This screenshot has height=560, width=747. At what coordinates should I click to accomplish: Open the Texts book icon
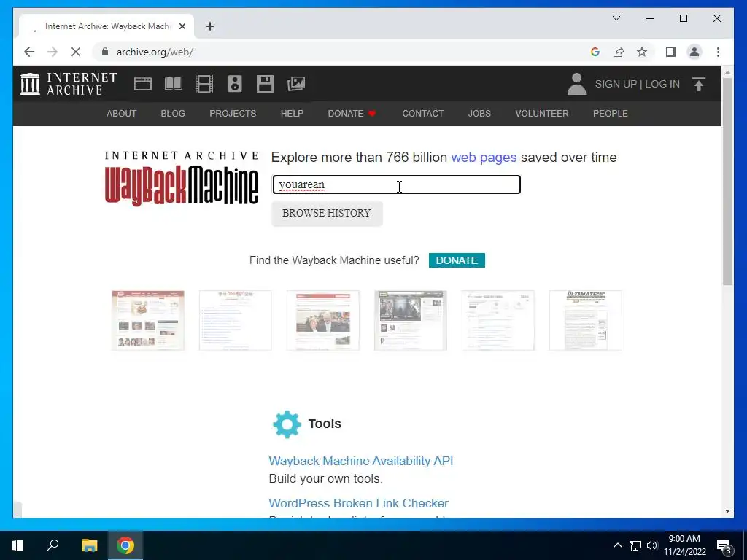[174, 84]
